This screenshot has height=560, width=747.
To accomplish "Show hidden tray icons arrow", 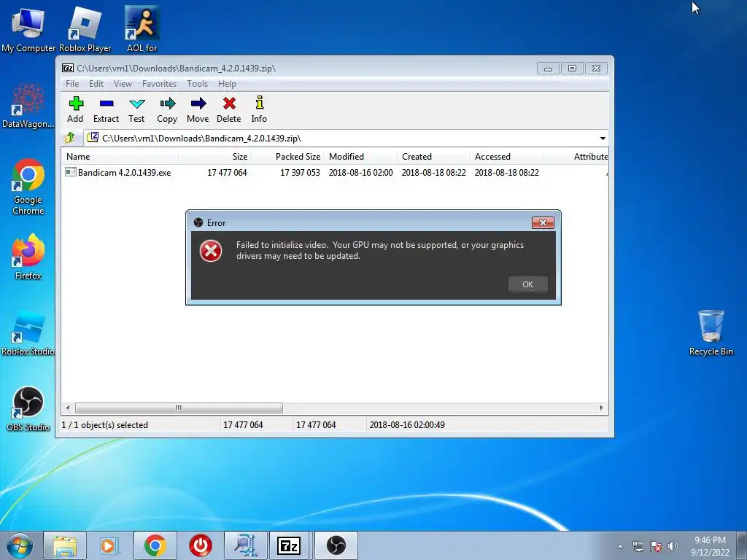I will pos(620,546).
